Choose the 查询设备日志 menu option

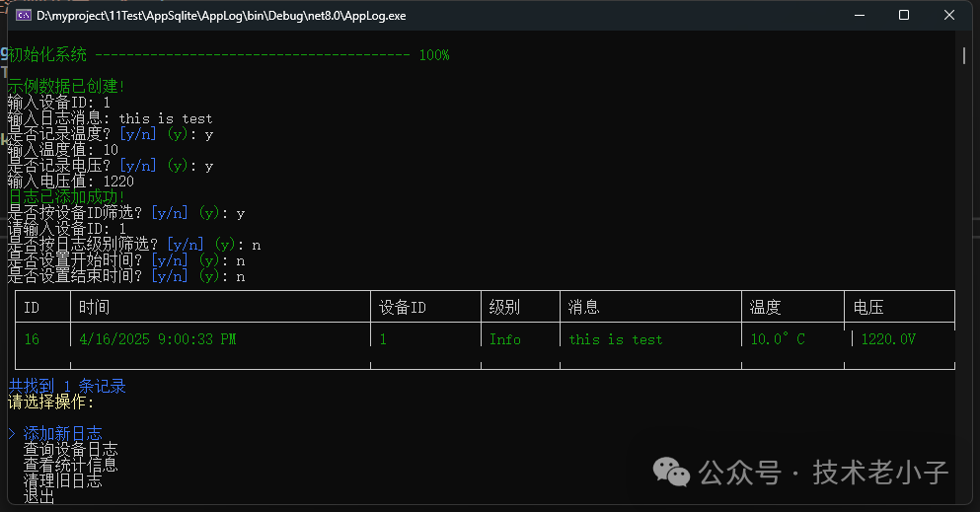70,449
